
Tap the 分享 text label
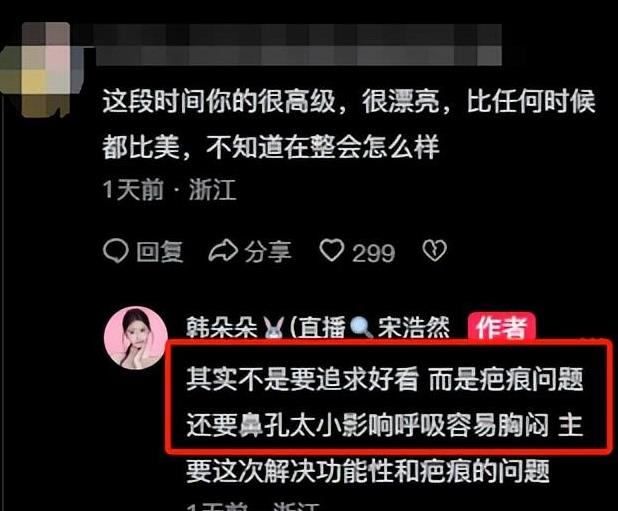point(268,252)
